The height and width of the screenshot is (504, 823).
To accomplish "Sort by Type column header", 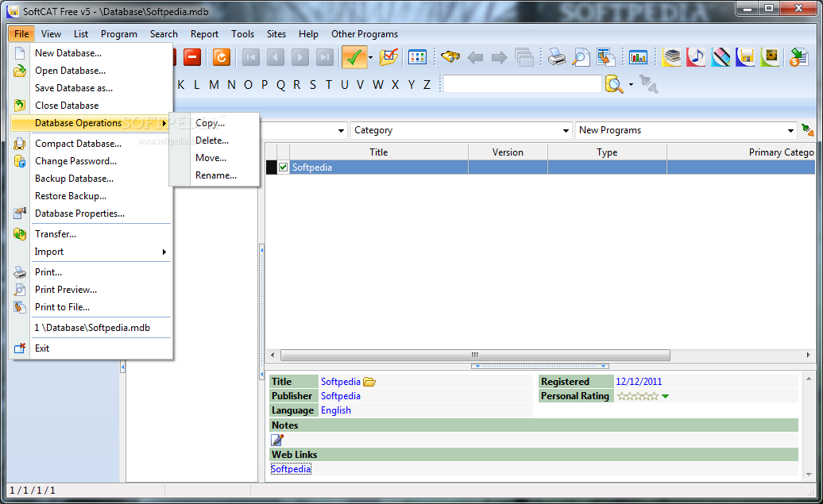I will [x=607, y=152].
